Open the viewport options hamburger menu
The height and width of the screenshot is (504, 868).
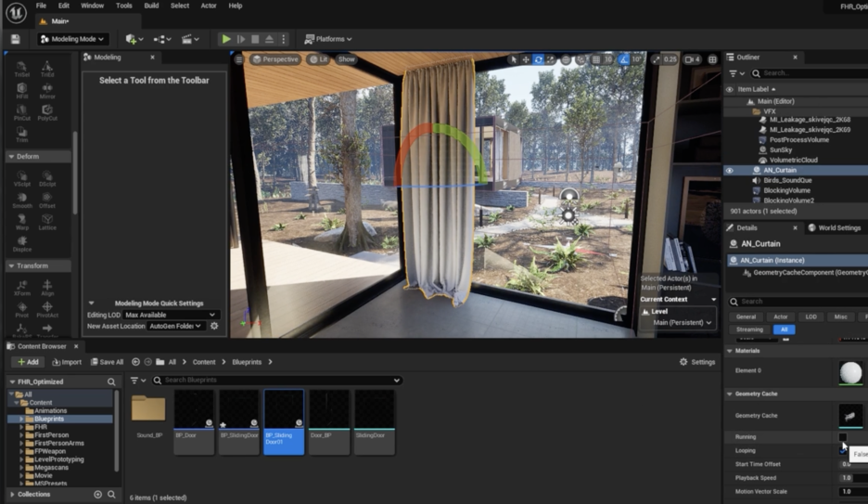click(x=238, y=59)
